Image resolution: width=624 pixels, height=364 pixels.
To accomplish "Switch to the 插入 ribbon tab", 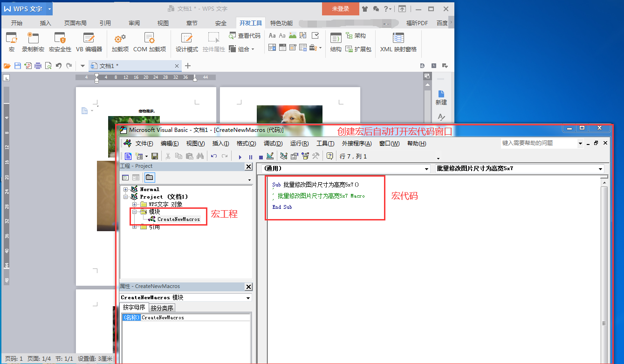I will pos(46,23).
